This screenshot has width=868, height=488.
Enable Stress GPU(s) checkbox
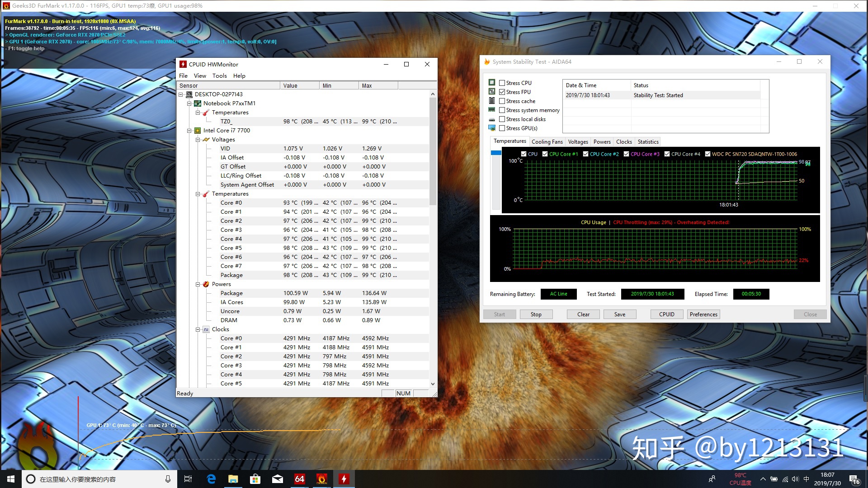click(502, 128)
